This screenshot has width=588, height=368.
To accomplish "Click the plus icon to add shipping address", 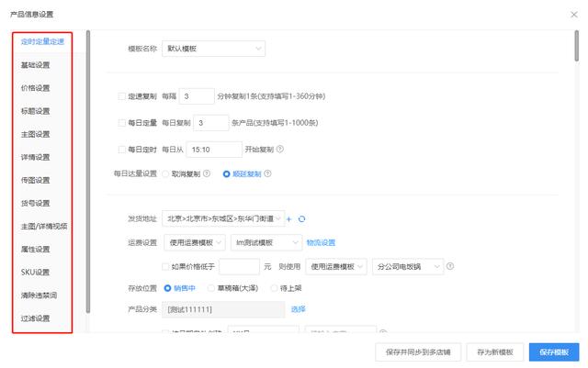I will tap(288, 219).
